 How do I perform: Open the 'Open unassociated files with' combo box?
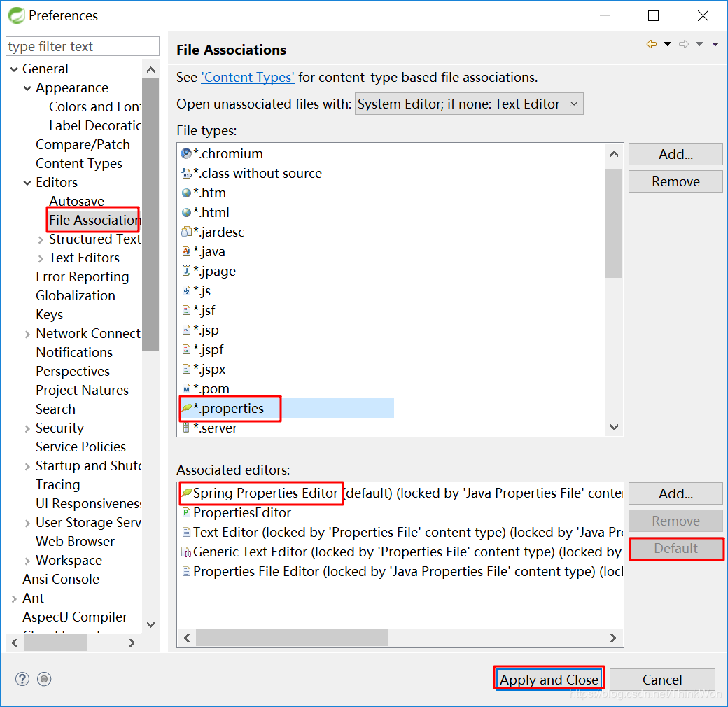pyautogui.click(x=469, y=104)
